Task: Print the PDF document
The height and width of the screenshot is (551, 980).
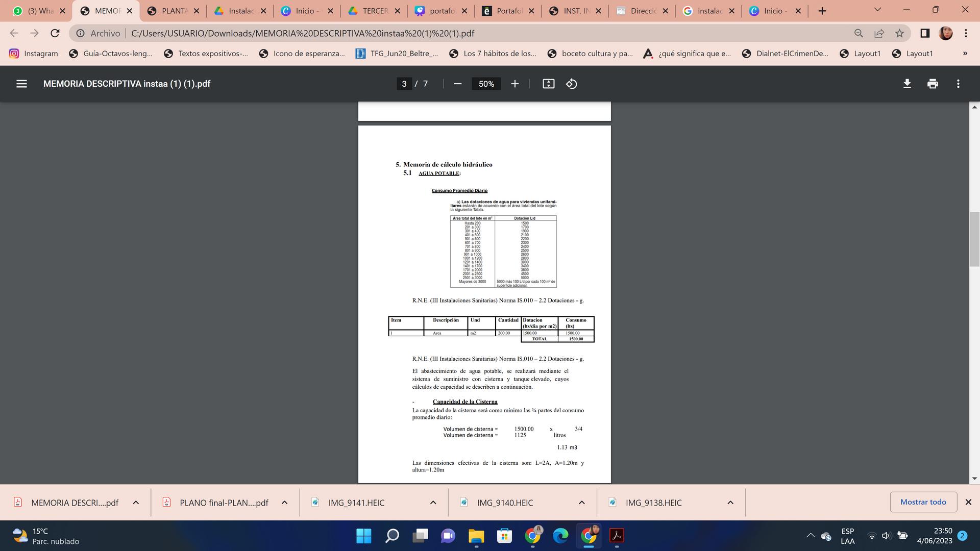Action: coord(933,84)
